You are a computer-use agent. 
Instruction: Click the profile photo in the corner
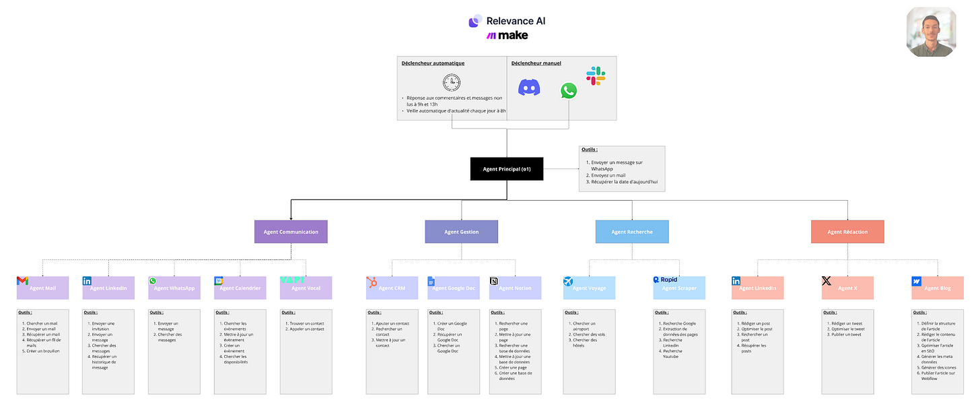pos(931,32)
